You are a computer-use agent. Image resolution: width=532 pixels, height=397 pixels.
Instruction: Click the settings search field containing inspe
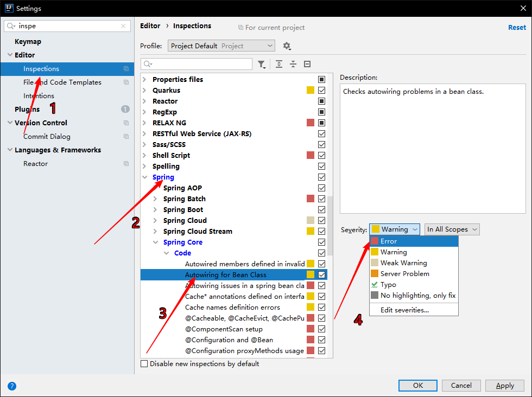click(67, 26)
